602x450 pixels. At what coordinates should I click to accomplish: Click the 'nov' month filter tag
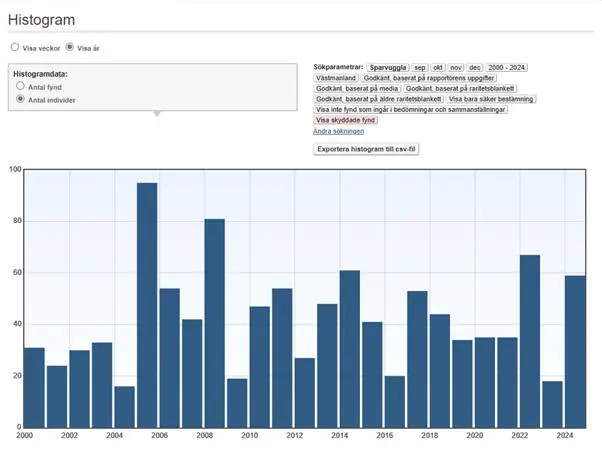[456, 67]
